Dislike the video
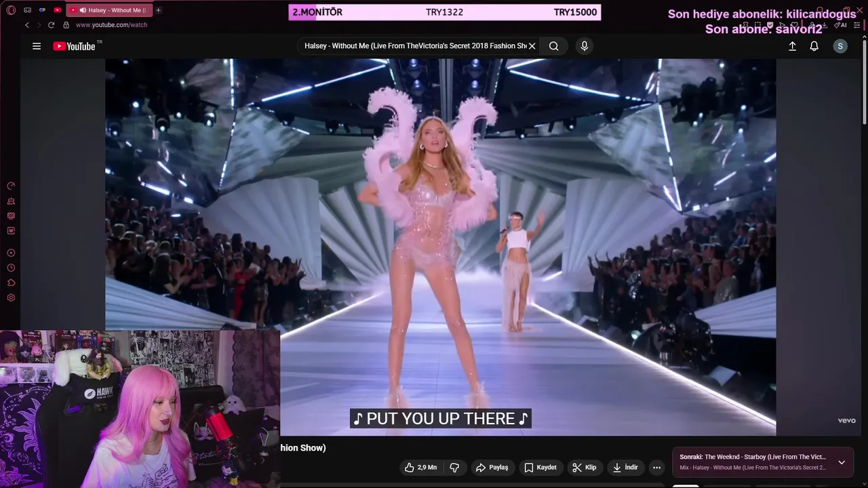Viewport: 868px width, 488px height. tap(454, 468)
